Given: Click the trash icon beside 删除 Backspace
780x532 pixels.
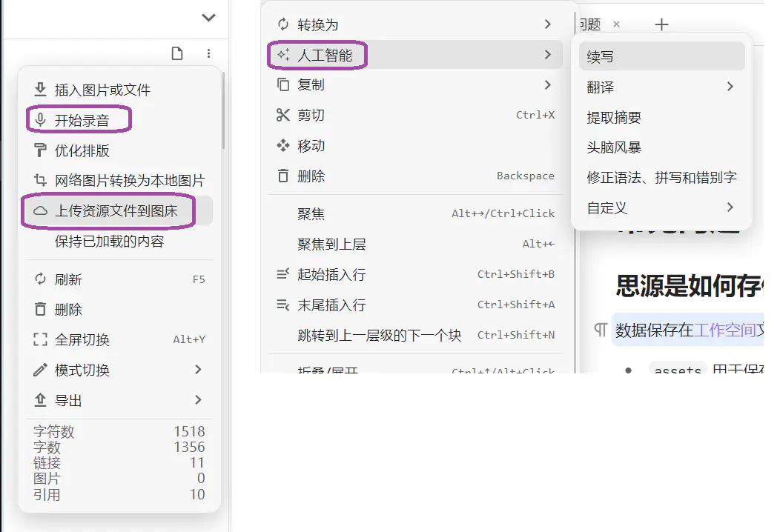Looking at the screenshot, I should 283,176.
